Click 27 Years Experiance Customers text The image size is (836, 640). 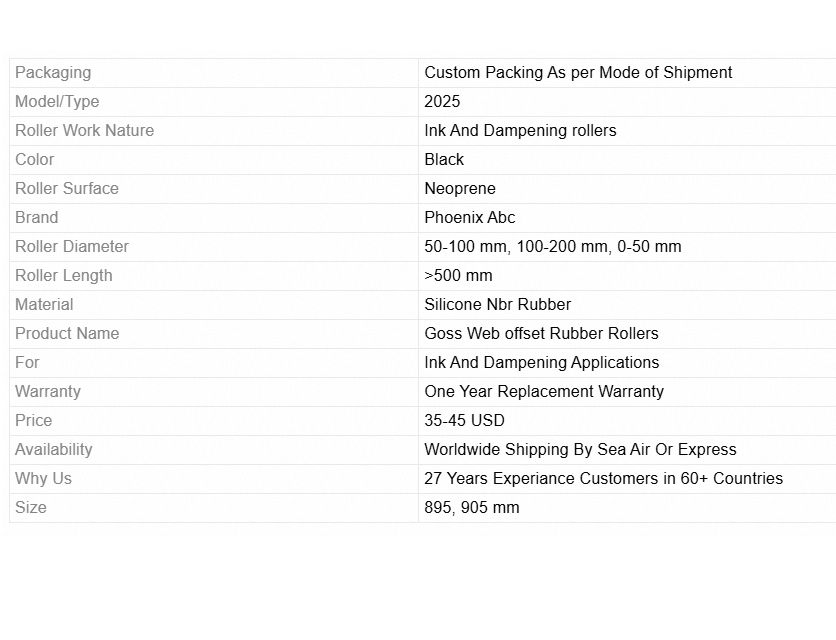point(603,478)
